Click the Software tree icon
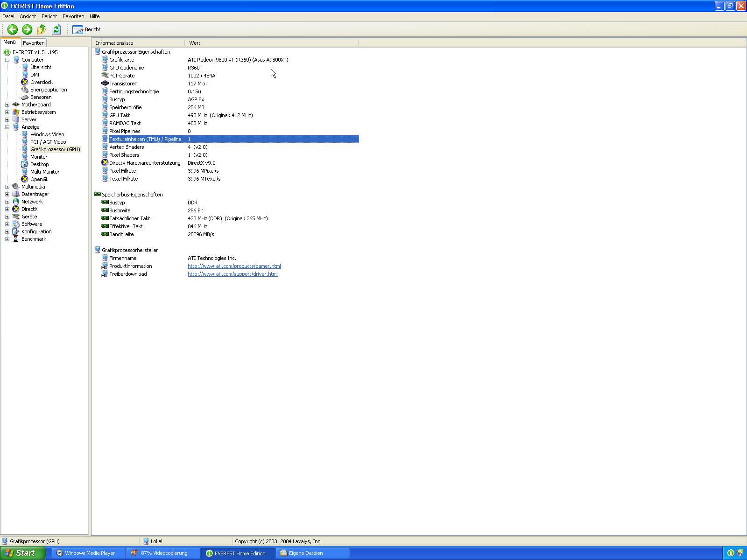 (16, 224)
